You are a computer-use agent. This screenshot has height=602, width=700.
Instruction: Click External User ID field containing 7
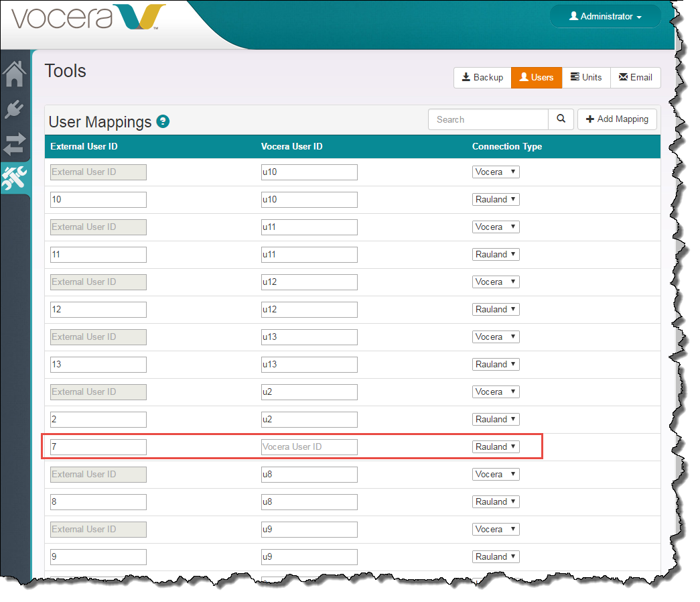tap(98, 447)
